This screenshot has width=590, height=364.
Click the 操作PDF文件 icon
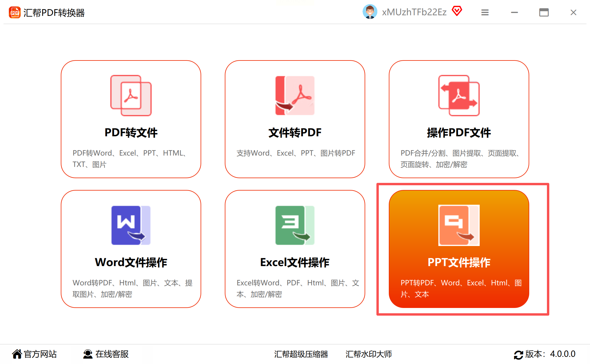(459, 96)
